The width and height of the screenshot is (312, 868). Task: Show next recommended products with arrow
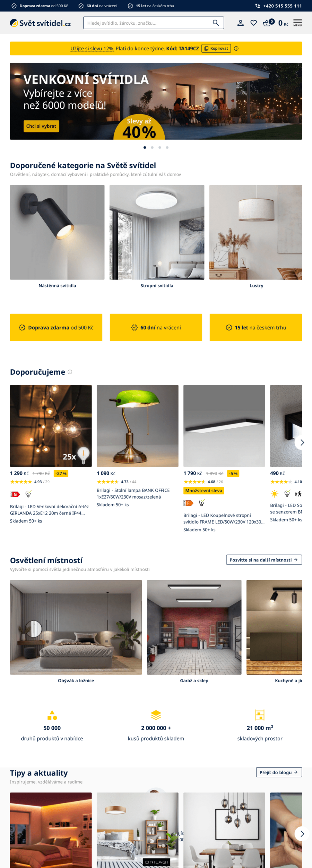[302, 442]
